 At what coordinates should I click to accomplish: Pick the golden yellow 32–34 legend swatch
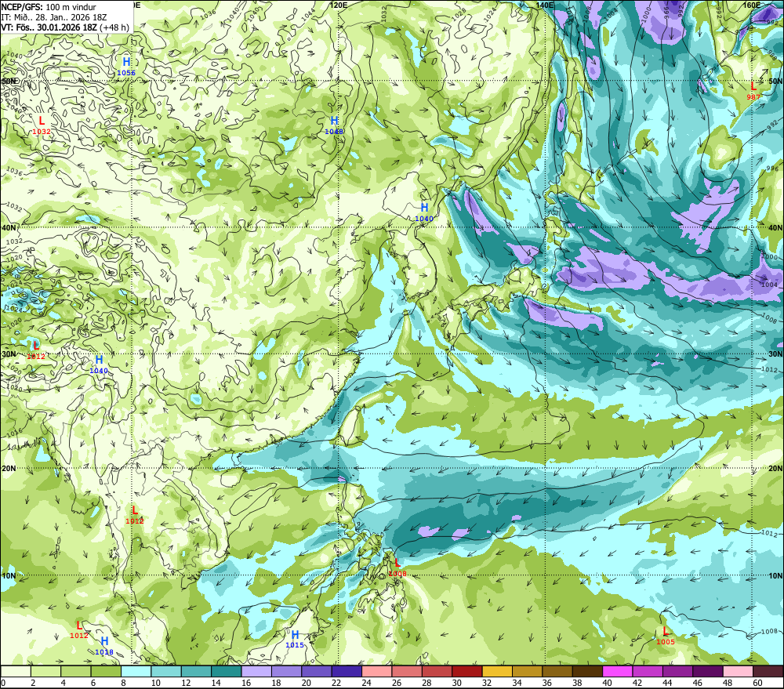tap(497, 671)
